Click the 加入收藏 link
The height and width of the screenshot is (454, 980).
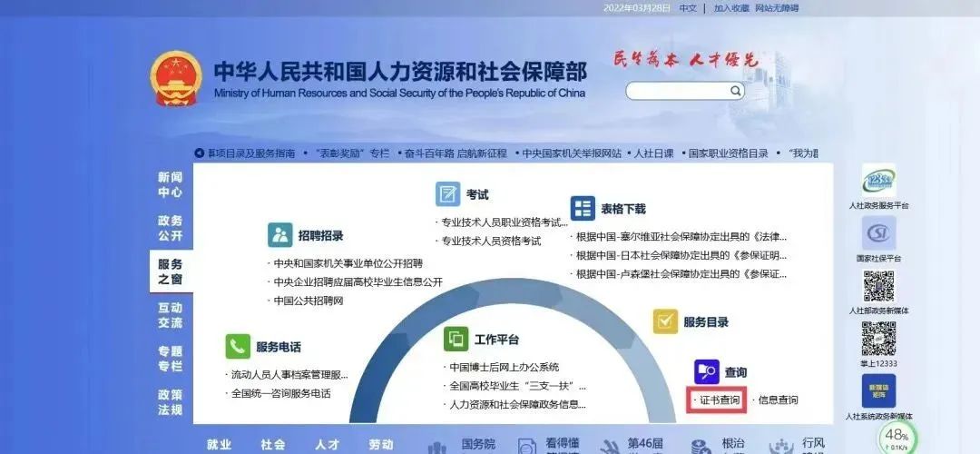[x=731, y=8]
